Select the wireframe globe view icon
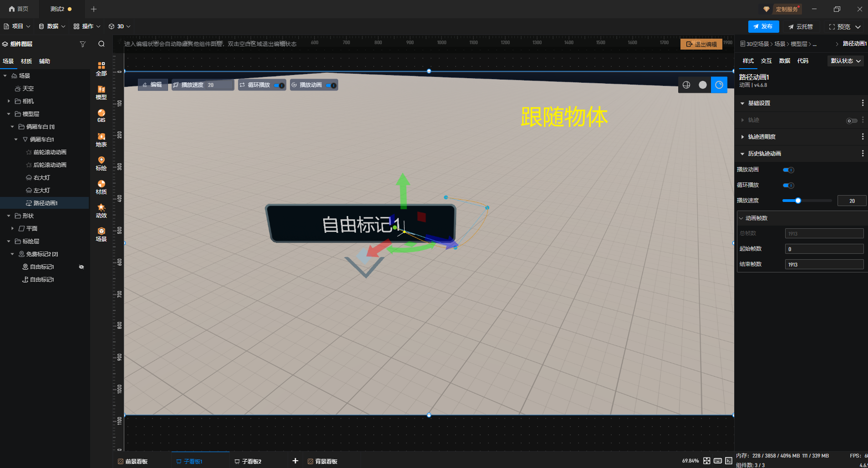868x468 pixels. point(686,85)
